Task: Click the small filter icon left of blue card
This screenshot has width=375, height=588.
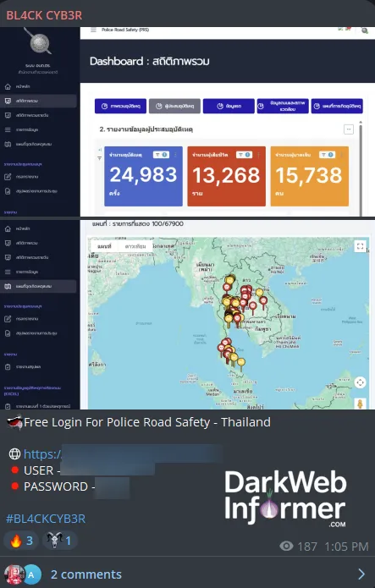Action: pos(100,158)
